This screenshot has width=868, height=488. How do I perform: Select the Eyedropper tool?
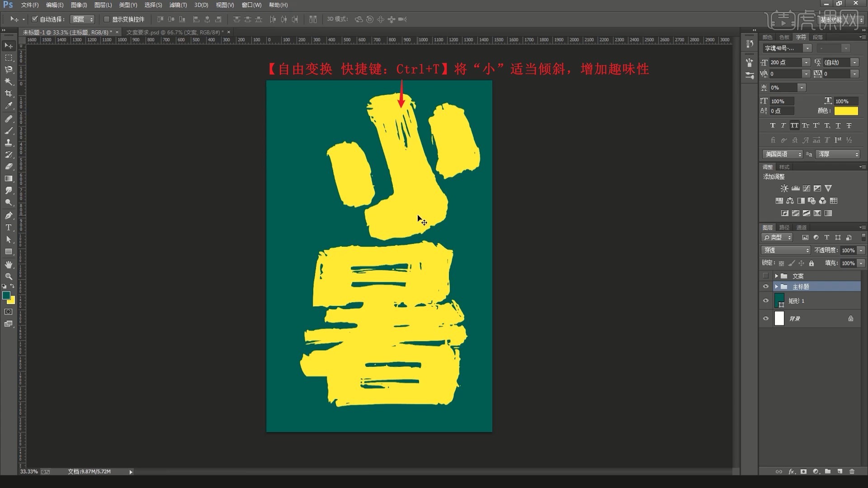click(x=9, y=106)
